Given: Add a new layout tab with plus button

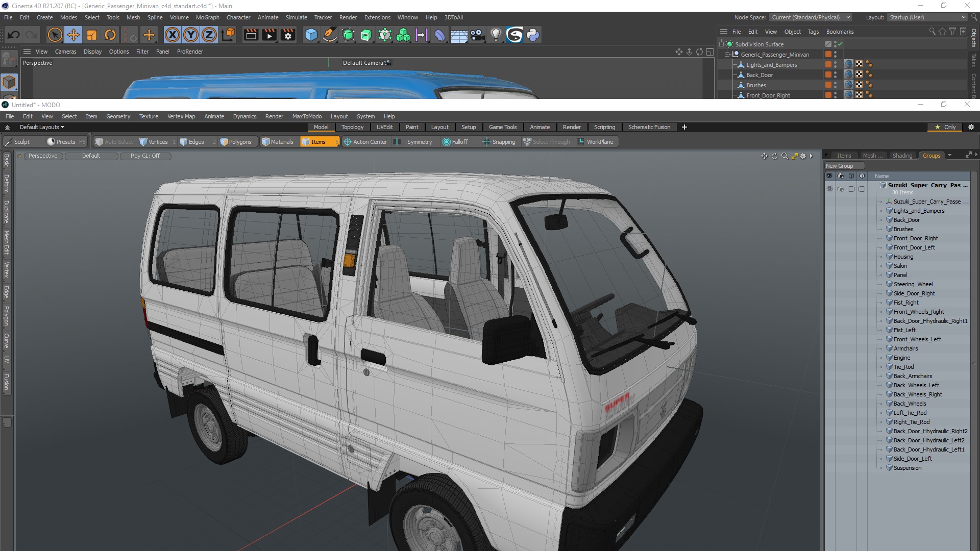Looking at the screenshot, I should pos(684,127).
